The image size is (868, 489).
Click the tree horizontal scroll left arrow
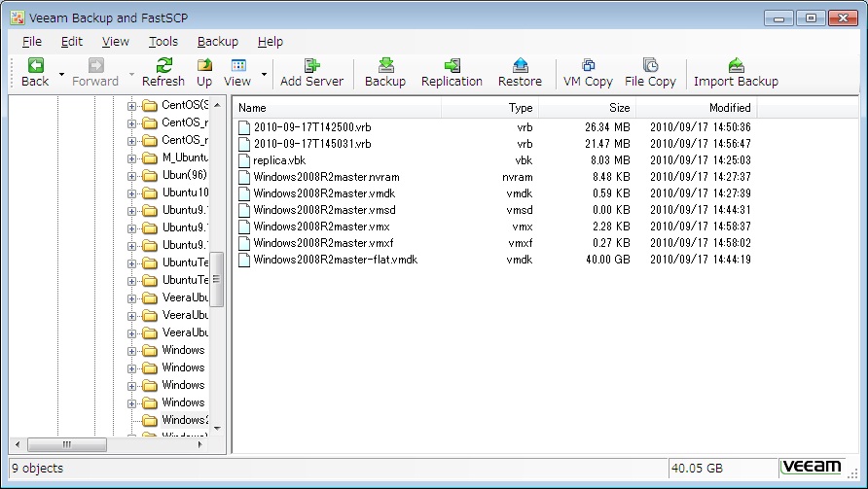pos(18,444)
